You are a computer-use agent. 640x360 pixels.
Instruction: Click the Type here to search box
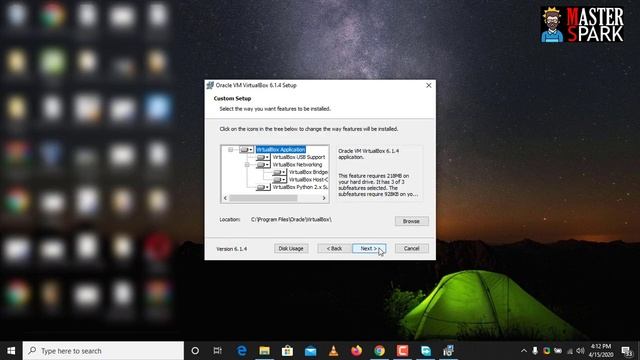click(x=103, y=351)
